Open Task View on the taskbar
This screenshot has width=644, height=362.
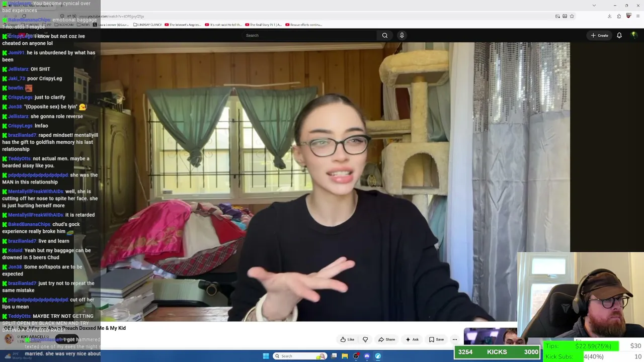334,356
